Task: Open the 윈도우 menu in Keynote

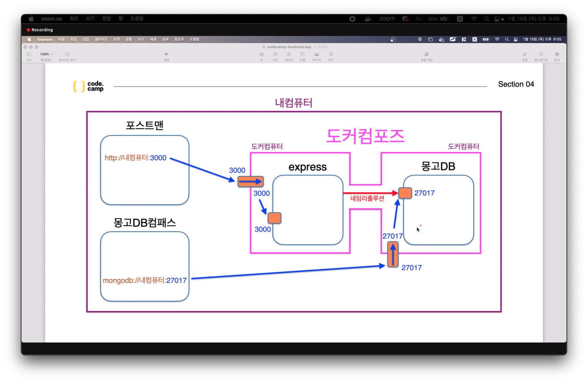Action: [179, 39]
